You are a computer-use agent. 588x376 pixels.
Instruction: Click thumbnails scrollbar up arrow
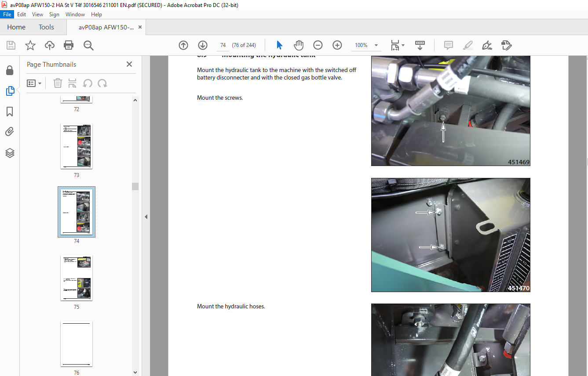(135, 100)
